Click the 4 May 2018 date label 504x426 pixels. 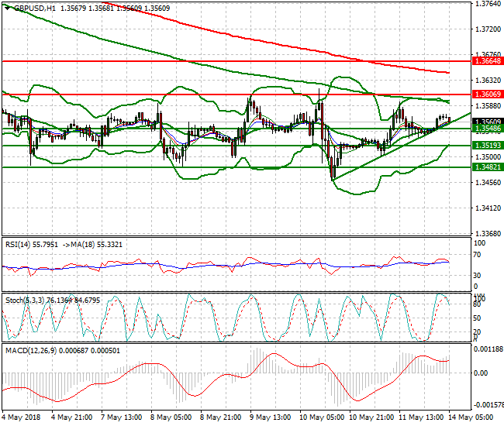coord(21,417)
